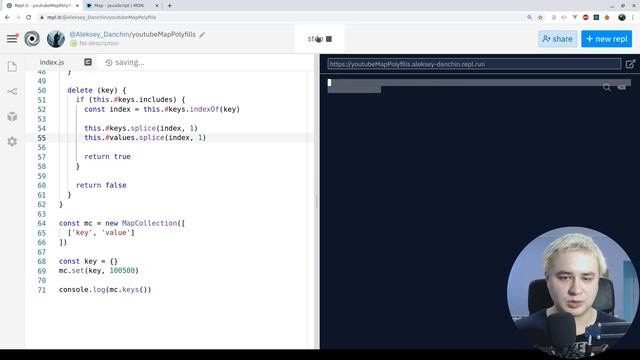Click the clear console icon

click(x=622, y=87)
